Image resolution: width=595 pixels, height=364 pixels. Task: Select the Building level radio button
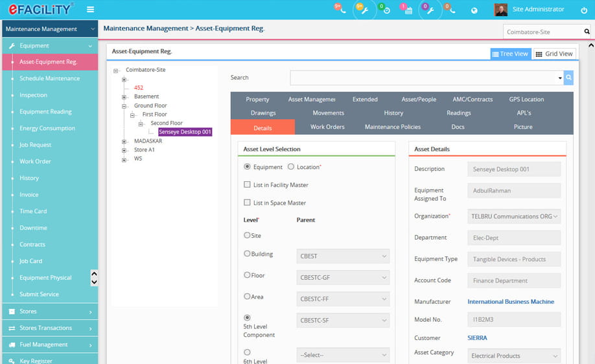247,254
